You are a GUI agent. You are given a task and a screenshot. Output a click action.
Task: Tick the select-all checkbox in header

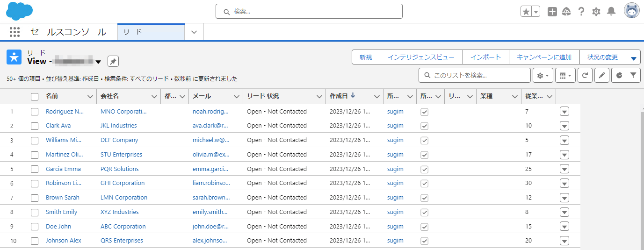coord(35,97)
